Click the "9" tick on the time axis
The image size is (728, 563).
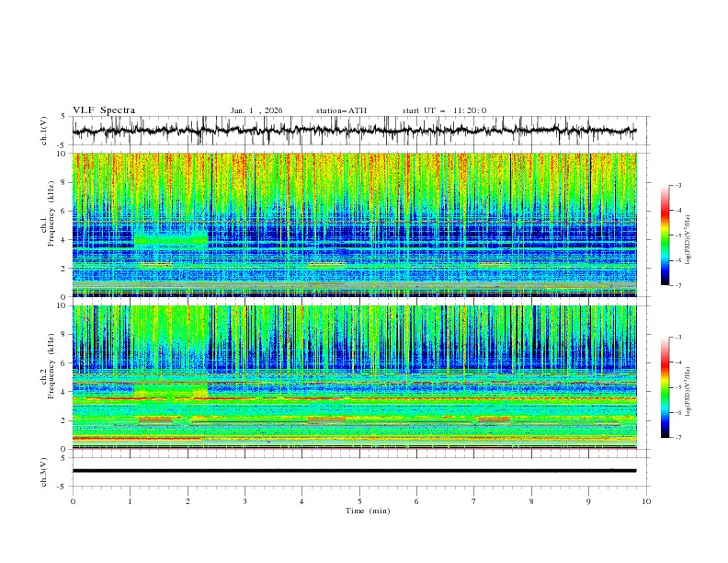click(x=588, y=501)
